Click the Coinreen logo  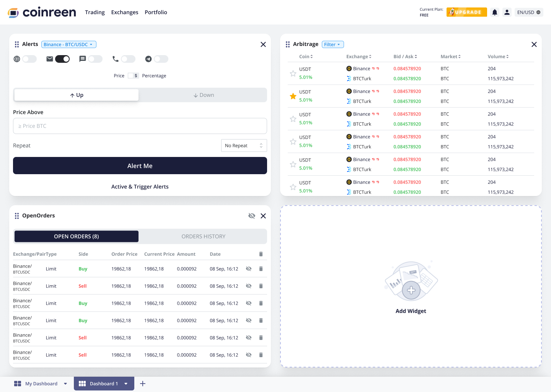coord(42,12)
